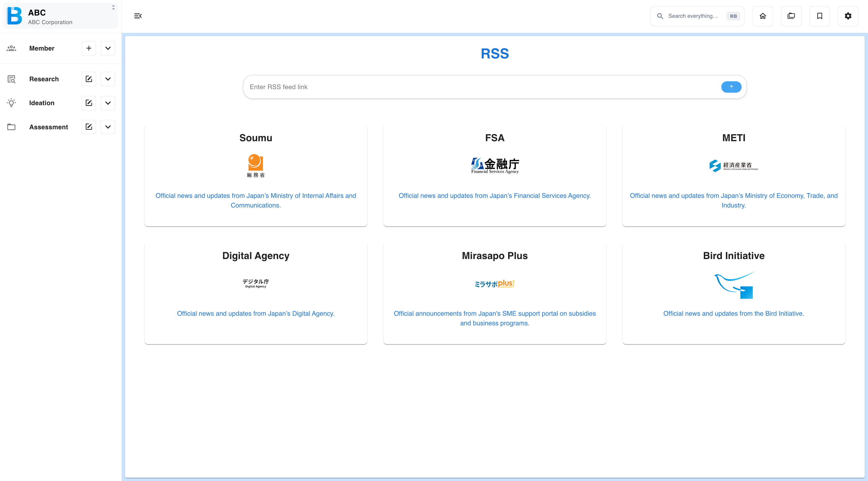Click the RSS page heading
The width and height of the screenshot is (868, 481).
[495, 54]
